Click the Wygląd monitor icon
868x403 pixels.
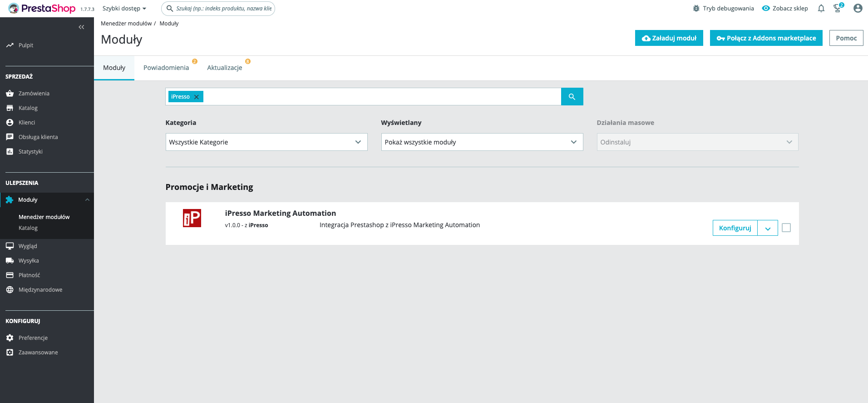click(x=10, y=246)
